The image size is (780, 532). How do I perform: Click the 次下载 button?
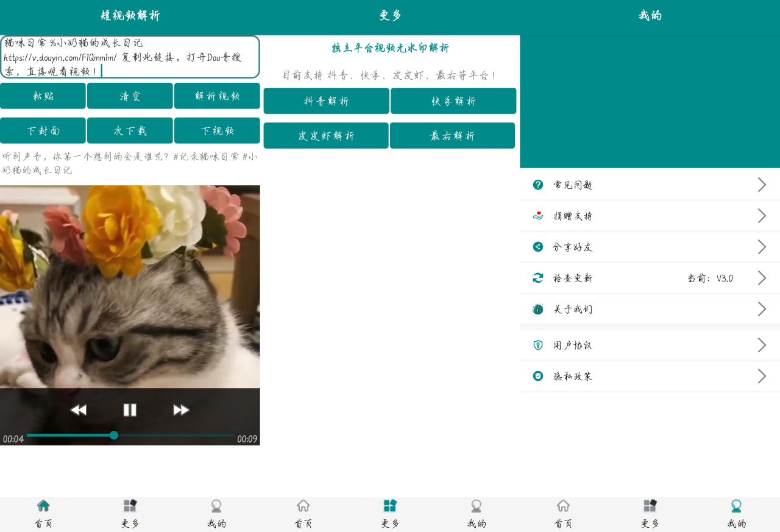(x=130, y=130)
